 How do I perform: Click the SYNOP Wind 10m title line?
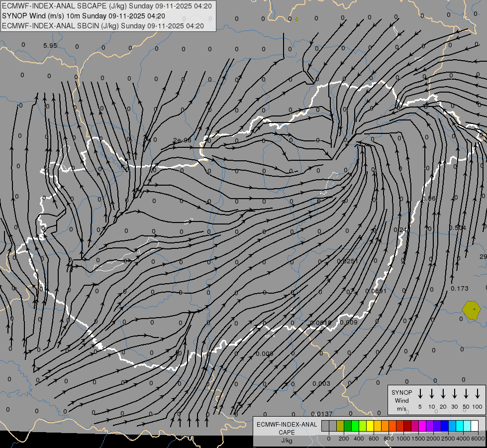pyautogui.click(x=83, y=16)
